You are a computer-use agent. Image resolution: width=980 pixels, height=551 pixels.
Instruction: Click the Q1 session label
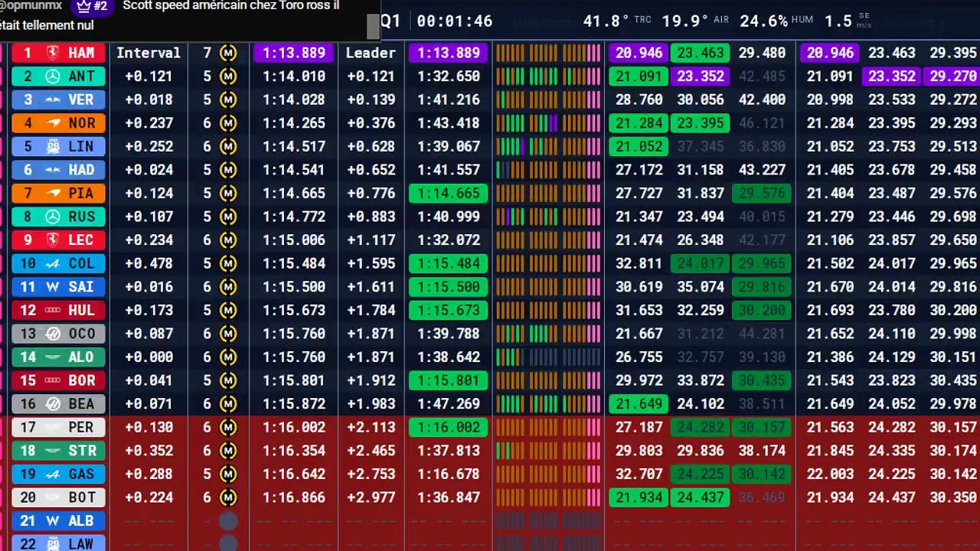[390, 21]
